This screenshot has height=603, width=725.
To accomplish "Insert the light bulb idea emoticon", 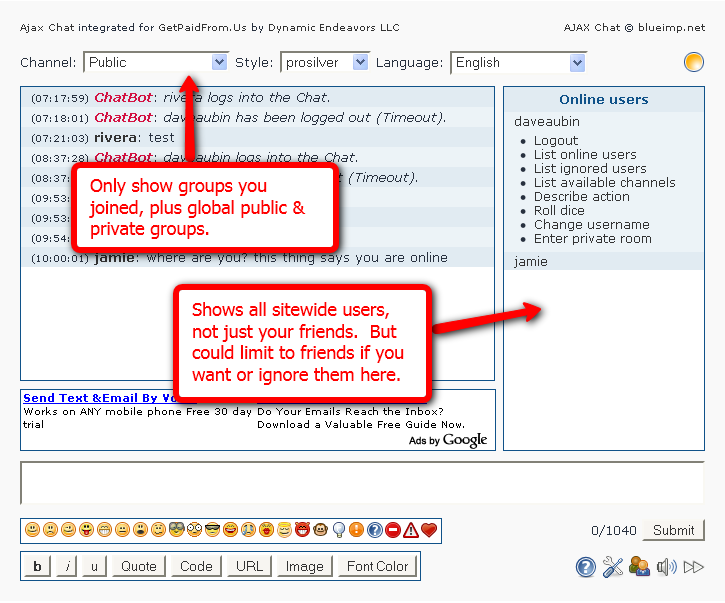I will point(339,530).
